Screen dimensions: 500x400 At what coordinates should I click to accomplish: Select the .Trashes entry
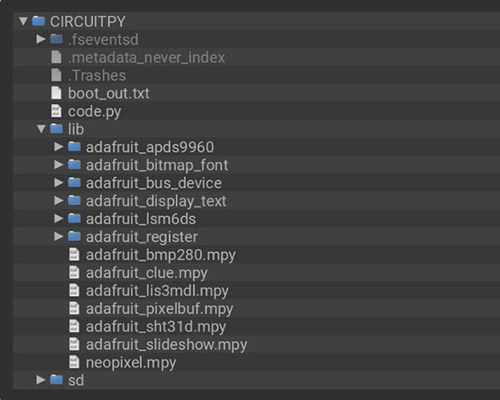pos(97,76)
